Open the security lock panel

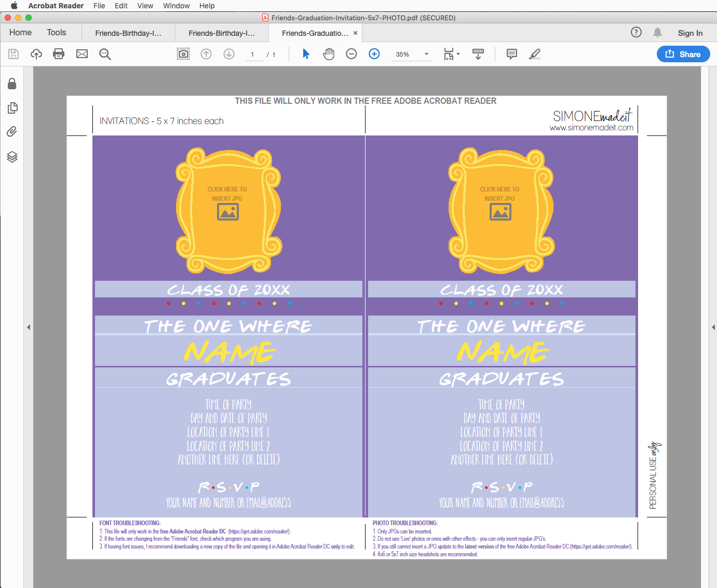(12, 84)
